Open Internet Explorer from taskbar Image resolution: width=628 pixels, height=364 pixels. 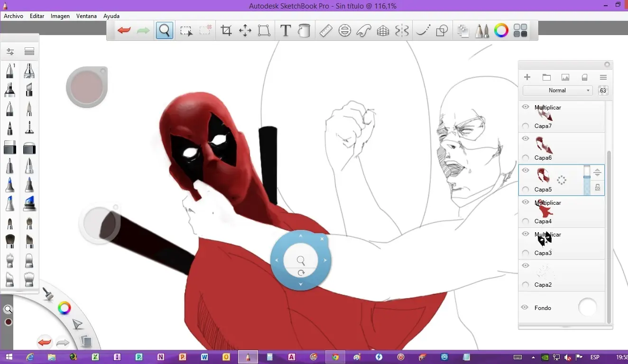30,357
